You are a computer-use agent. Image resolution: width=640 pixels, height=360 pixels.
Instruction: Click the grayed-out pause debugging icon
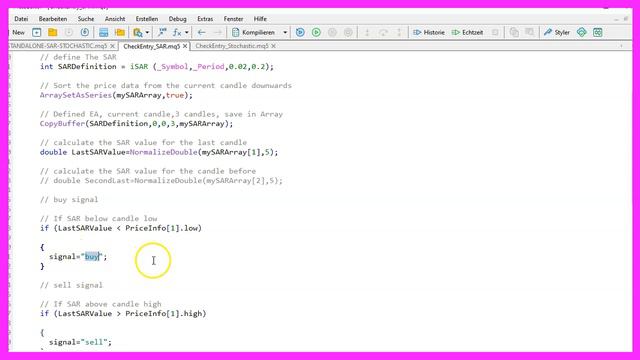pos(332,32)
